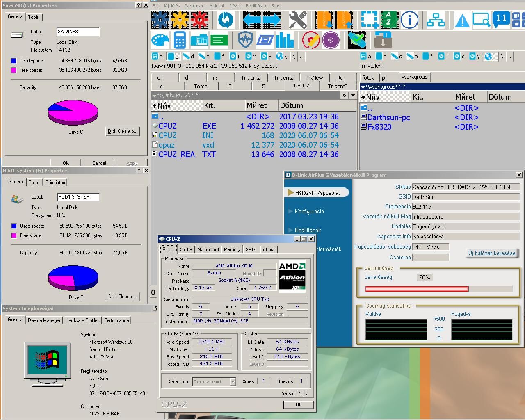Click the red signal strength bar
Image resolution: width=525 pixels, height=420 pixels.
point(417,289)
